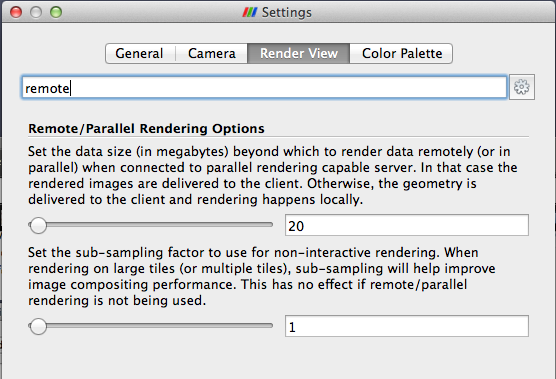Click the Settings window title text
Viewport: 556px width, 379px height.
click(287, 12)
